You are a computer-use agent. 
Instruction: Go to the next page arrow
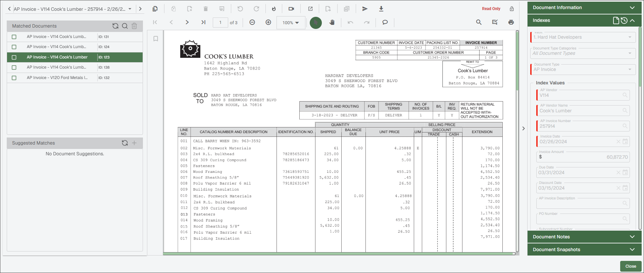[x=187, y=22]
